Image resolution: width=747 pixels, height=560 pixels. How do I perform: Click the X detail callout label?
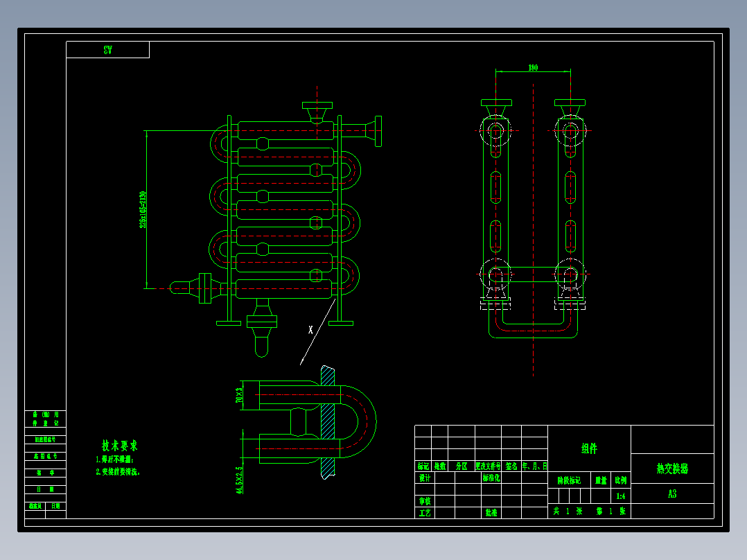pyautogui.click(x=310, y=330)
